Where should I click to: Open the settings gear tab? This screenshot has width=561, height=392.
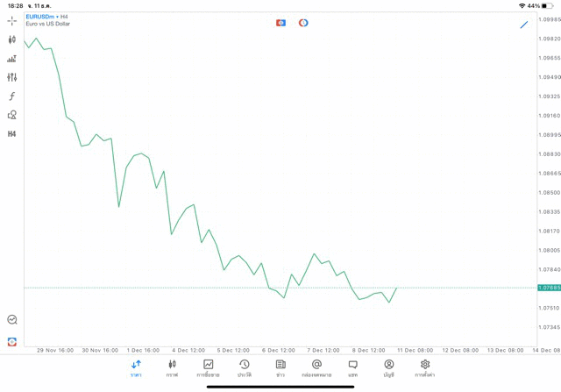(425, 368)
